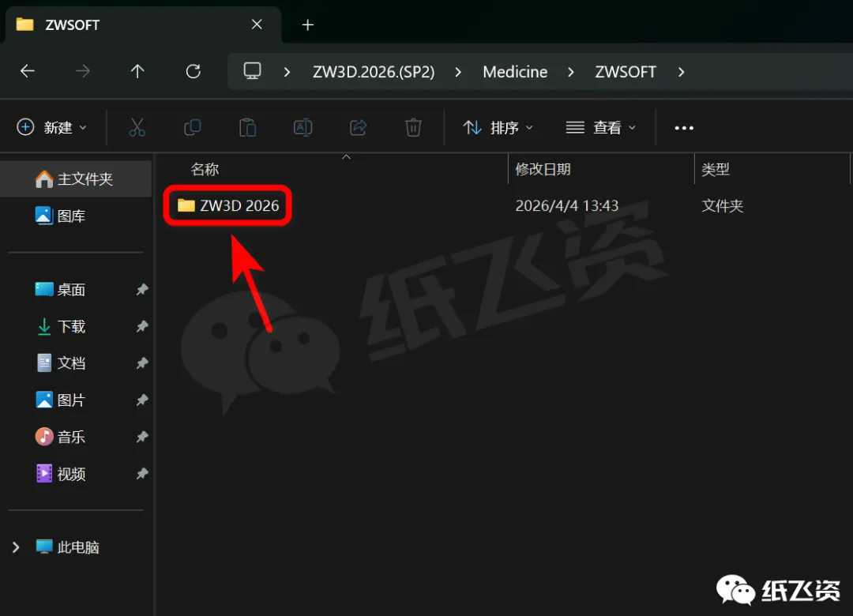Image resolution: width=853 pixels, height=616 pixels.
Task: Open the three-dot See more menu
Action: (x=684, y=128)
